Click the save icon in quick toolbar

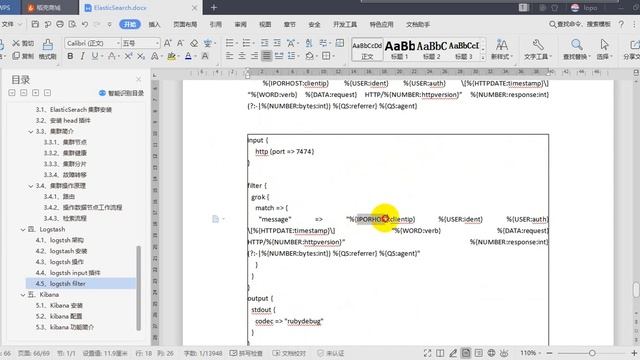coord(35,24)
